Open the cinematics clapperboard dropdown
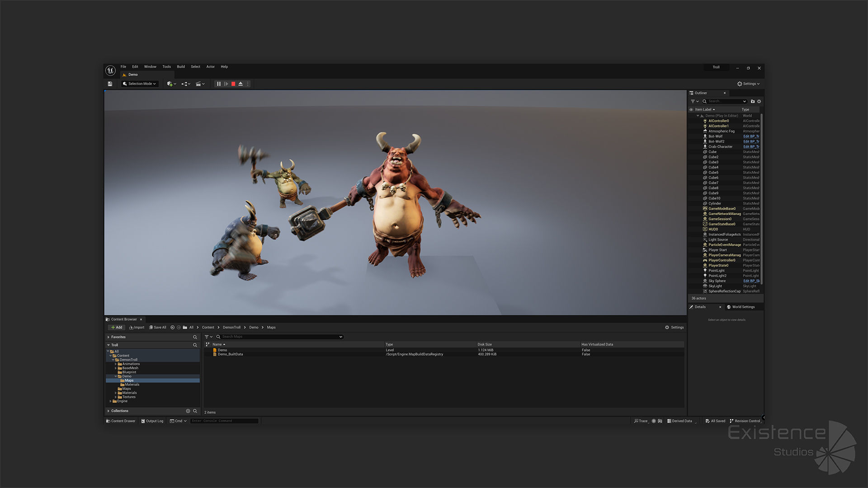 [200, 84]
